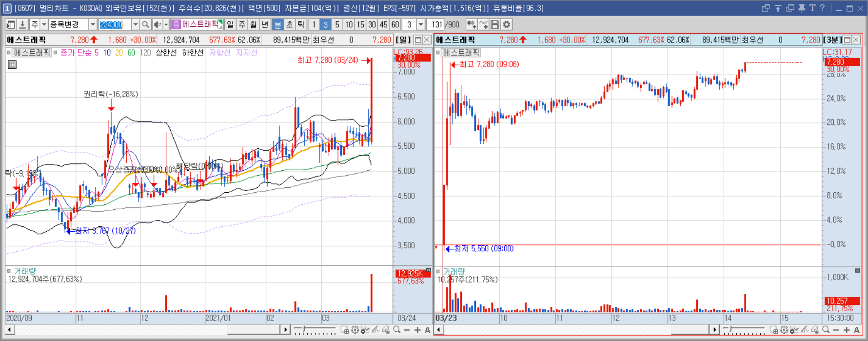Maximize the daily chart pane

click(x=418, y=40)
